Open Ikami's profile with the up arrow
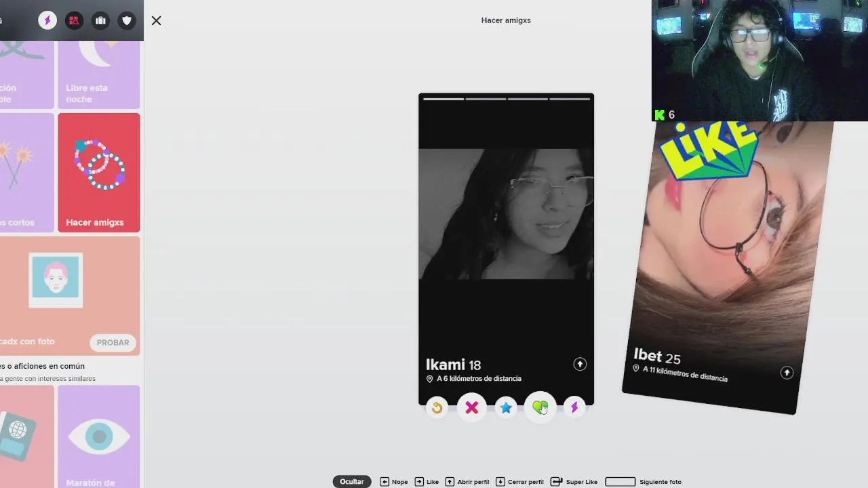Screen dimensions: 868x488 tap(580, 364)
